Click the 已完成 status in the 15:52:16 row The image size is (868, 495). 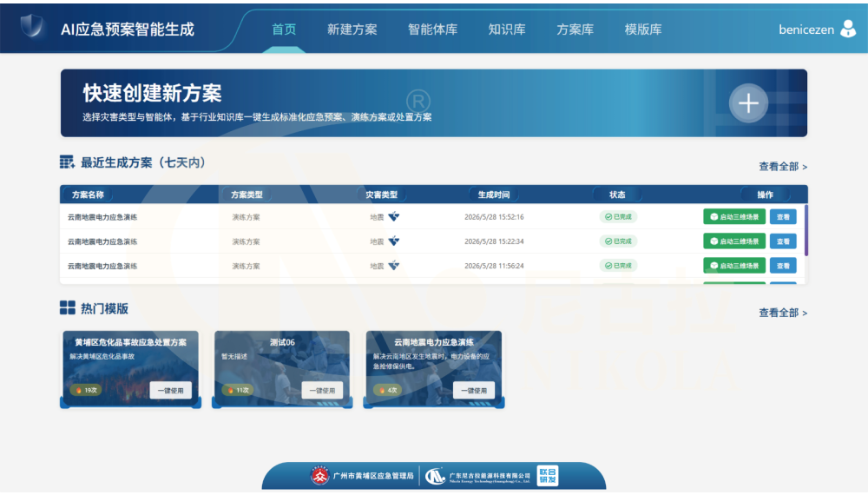coord(618,216)
